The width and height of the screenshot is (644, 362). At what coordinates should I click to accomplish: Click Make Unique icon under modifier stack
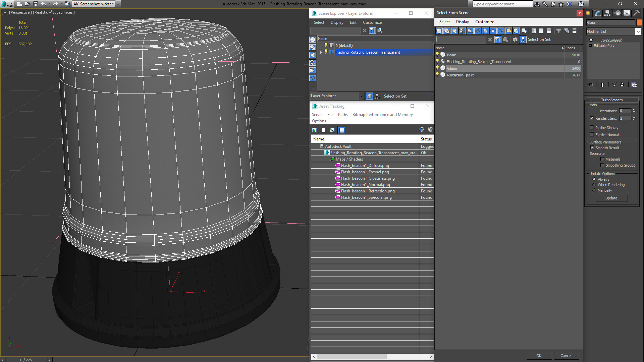tap(614, 85)
